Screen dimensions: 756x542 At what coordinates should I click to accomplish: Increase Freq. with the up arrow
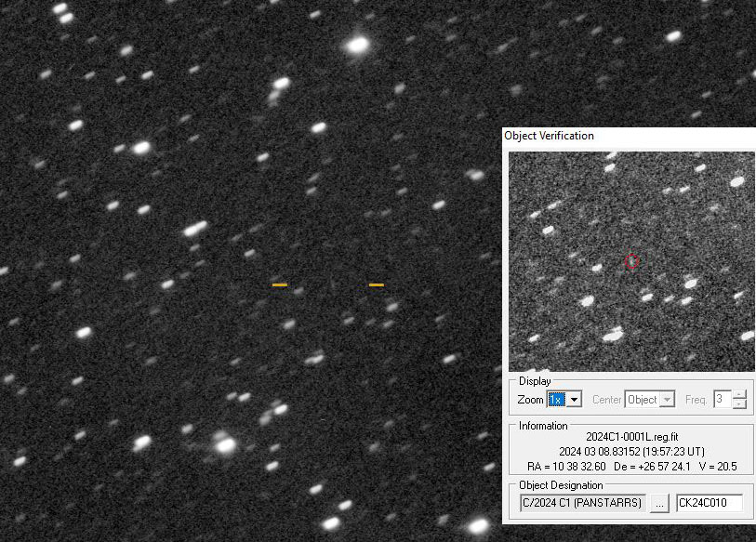coord(739,395)
